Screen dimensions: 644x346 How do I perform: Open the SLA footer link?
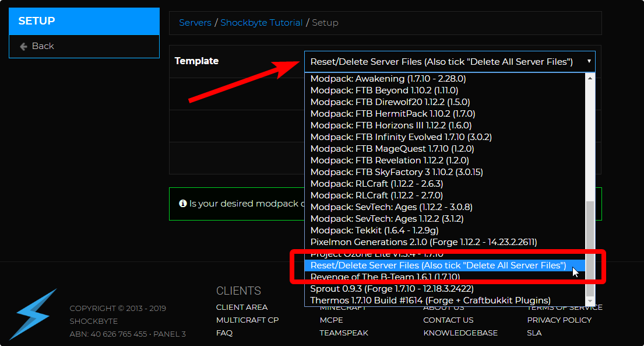click(534, 333)
